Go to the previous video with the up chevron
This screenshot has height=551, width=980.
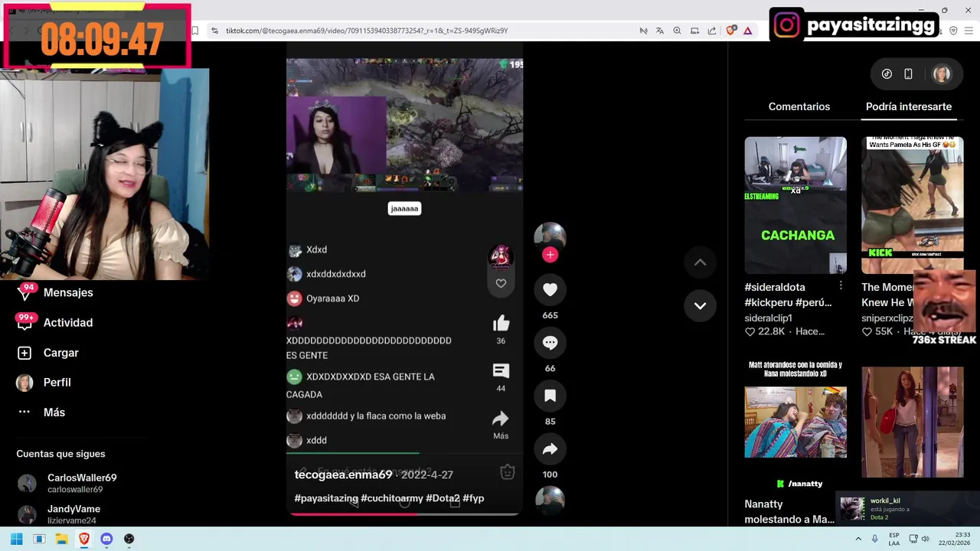[x=700, y=262]
